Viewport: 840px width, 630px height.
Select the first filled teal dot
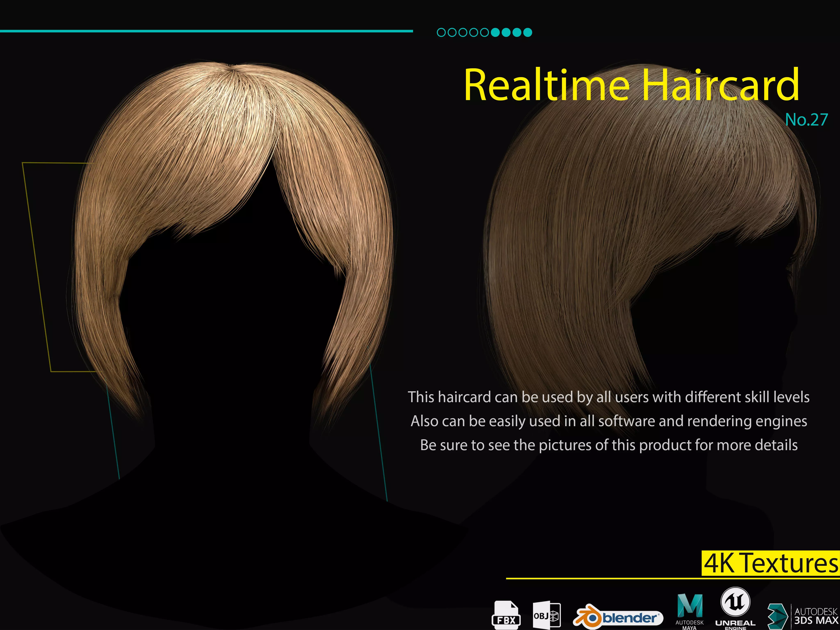(495, 33)
